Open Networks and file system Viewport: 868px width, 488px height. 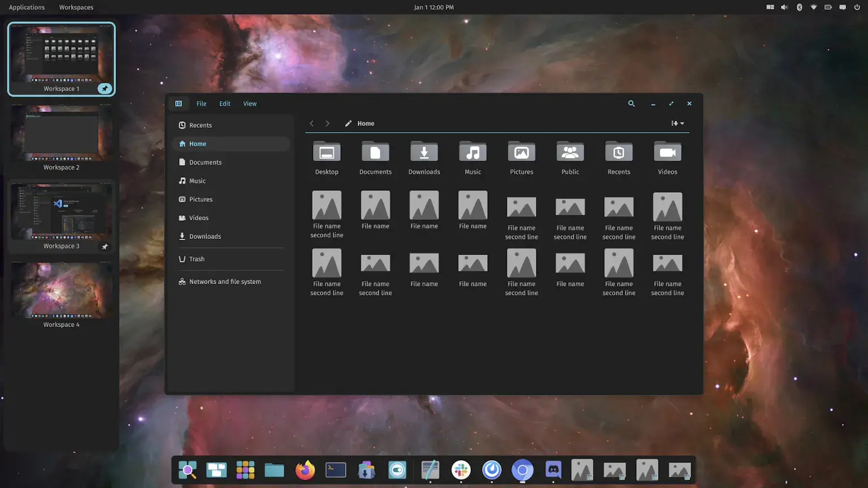pyautogui.click(x=225, y=281)
